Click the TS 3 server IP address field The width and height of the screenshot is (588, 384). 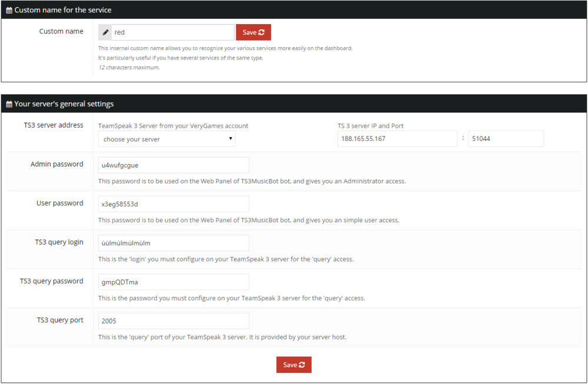click(397, 139)
